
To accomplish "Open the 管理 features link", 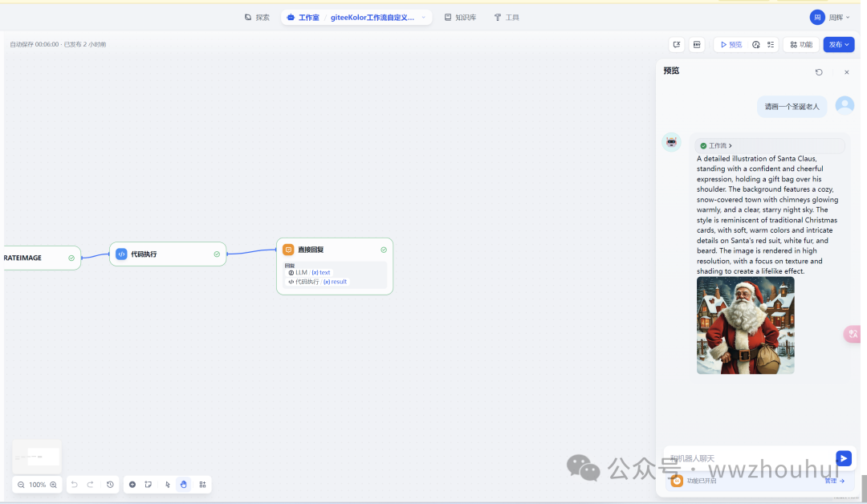I will (834, 481).
